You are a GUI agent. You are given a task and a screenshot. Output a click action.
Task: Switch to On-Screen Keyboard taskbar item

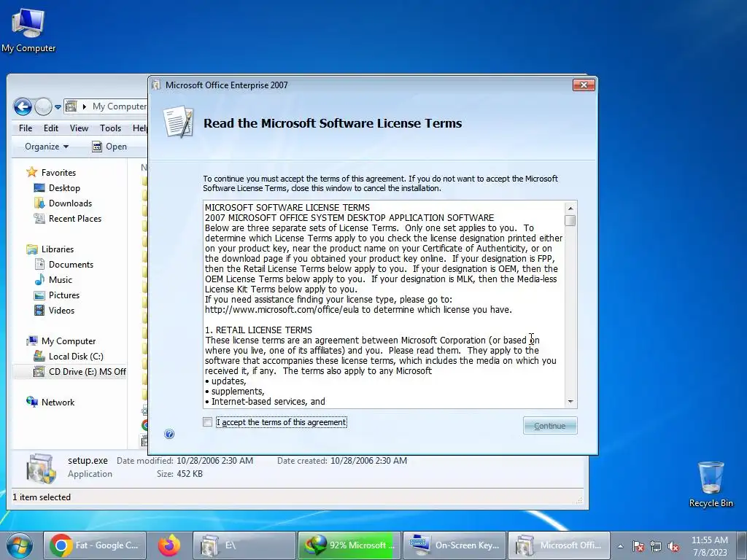tap(454, 545)
